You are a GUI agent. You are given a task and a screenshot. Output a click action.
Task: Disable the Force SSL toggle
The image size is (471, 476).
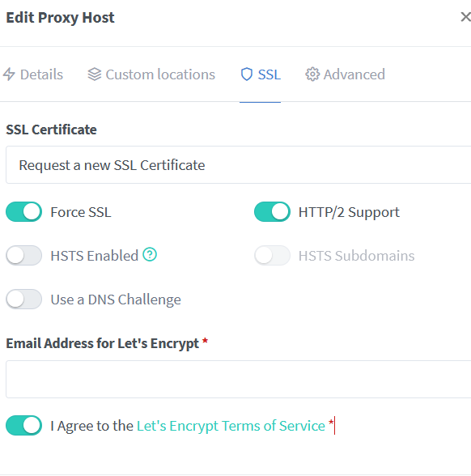pos(23,211)
